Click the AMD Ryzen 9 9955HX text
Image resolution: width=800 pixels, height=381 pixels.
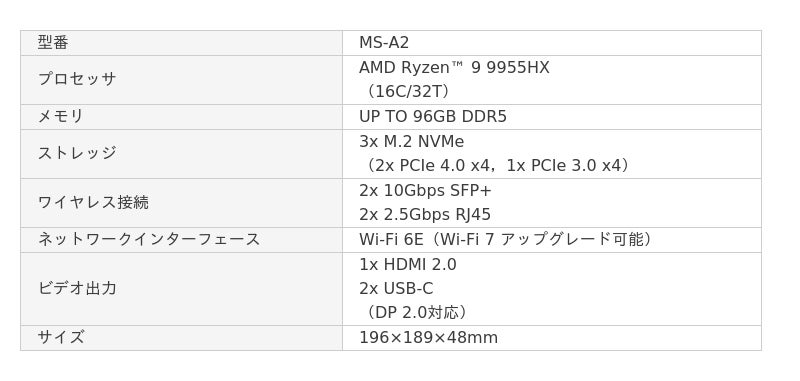click(x=454, y=67)
